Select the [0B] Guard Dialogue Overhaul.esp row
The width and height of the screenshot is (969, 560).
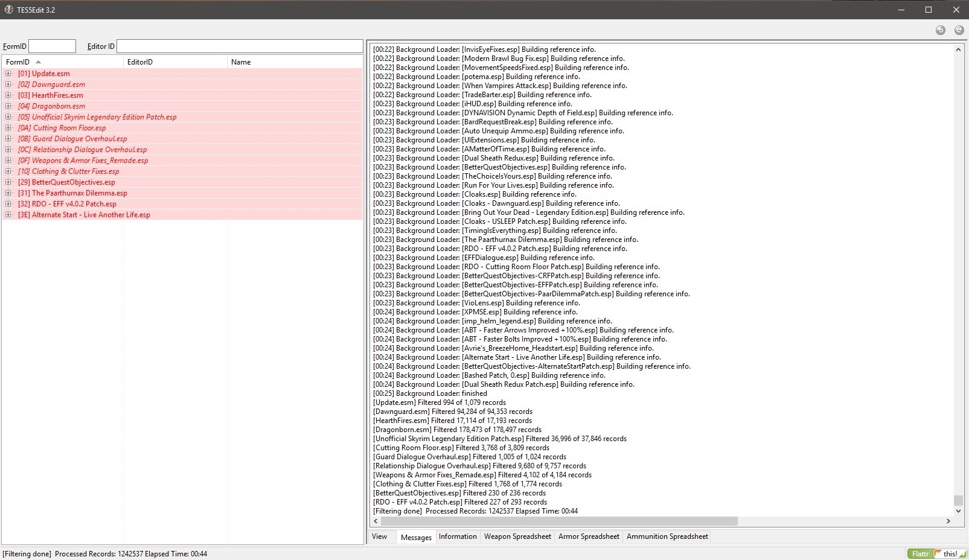(182, 139)
